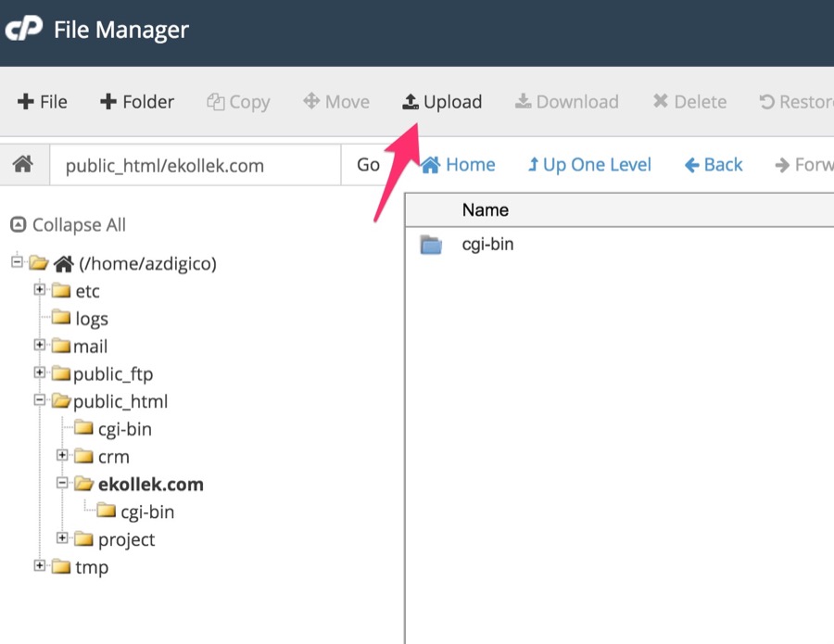Navigate Up One Level

click(588, 165)
